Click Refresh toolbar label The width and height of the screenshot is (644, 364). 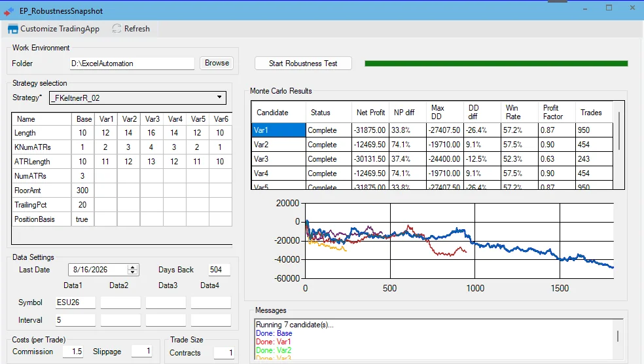pos(137,29)
